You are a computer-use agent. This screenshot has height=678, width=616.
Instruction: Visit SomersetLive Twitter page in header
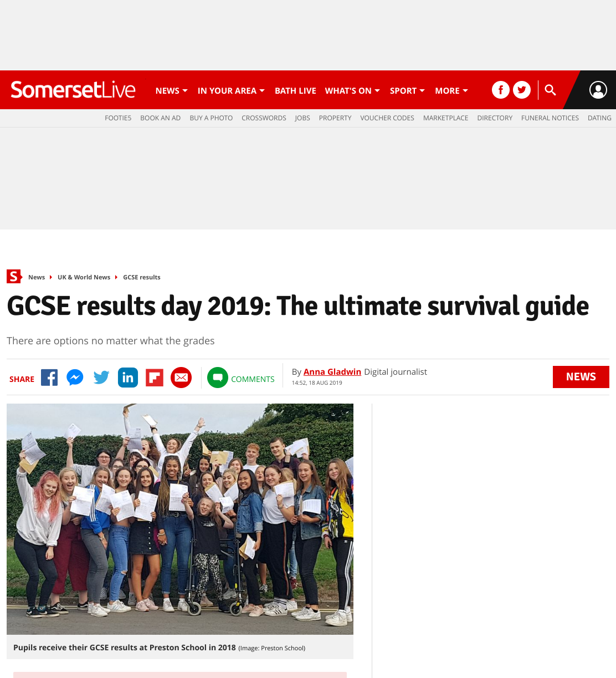(522, 90)
